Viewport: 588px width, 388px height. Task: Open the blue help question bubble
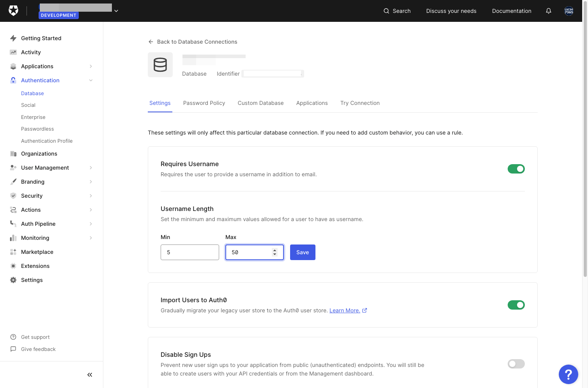pos(569,374)
